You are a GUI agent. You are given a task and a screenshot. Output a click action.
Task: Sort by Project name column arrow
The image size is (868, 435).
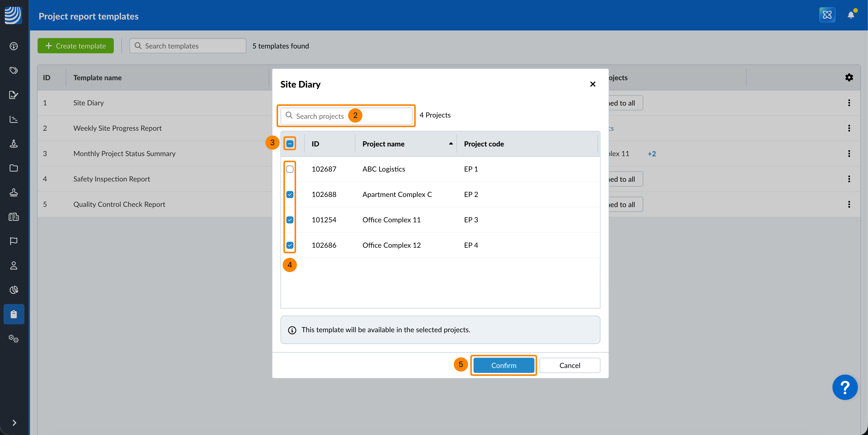pos(451,144)
